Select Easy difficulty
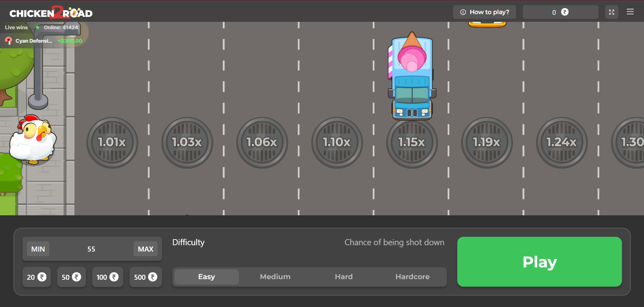The image size is (644, 307). [206, 277]
